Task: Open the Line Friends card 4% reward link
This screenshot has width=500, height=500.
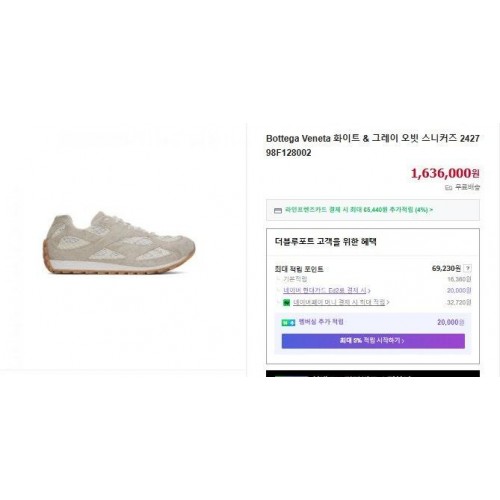Action: click(357, 210)
